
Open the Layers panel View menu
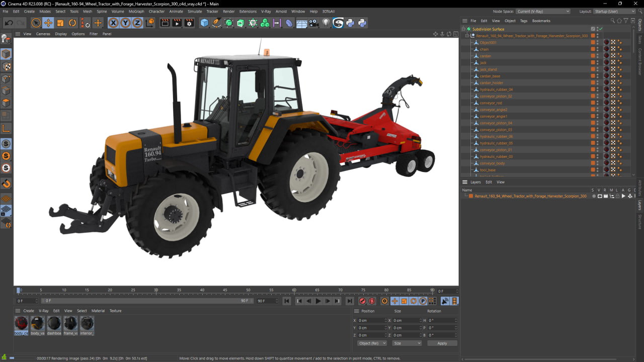[501, 182]
